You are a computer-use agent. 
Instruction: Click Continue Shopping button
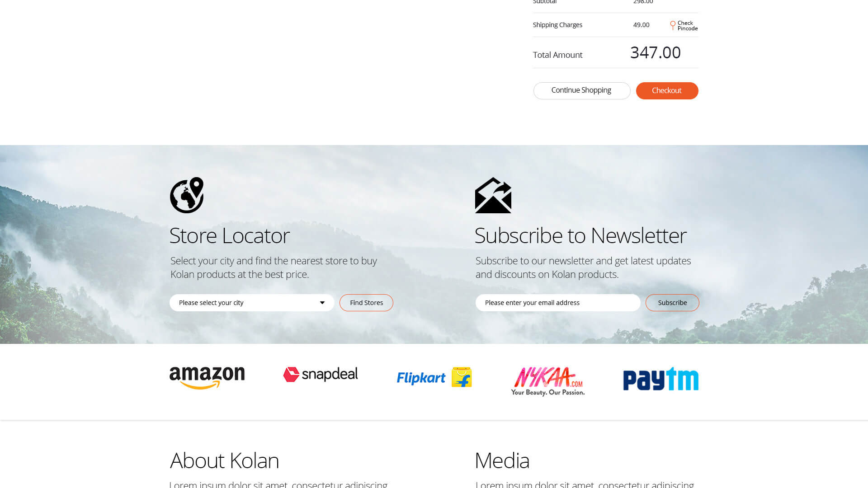[581, 90]
